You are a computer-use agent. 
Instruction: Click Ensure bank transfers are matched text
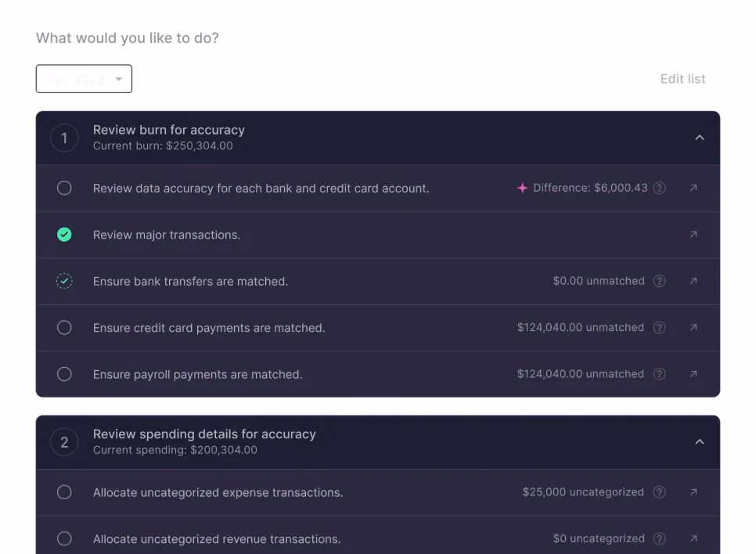coord(190,281)
